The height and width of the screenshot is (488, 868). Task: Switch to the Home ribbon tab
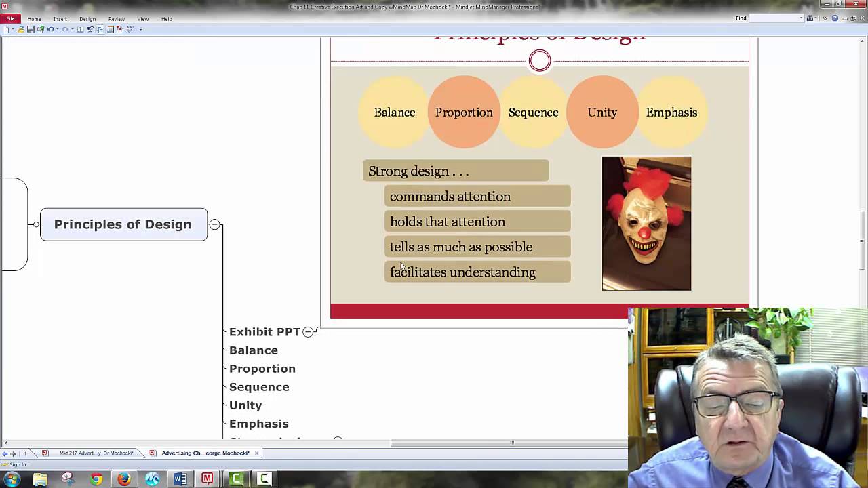pos(34,19)
